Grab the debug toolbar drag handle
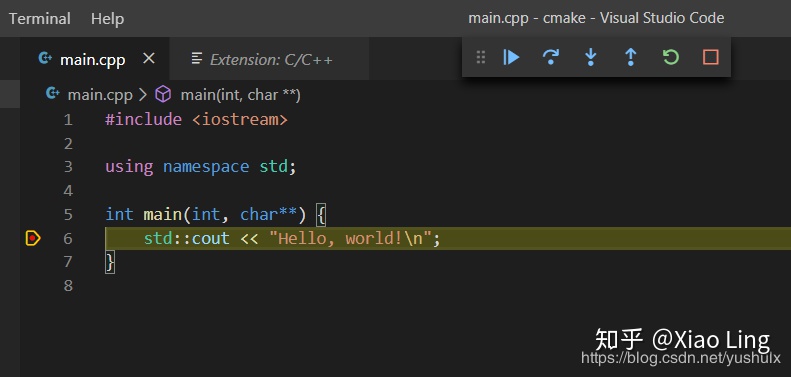 481,57
